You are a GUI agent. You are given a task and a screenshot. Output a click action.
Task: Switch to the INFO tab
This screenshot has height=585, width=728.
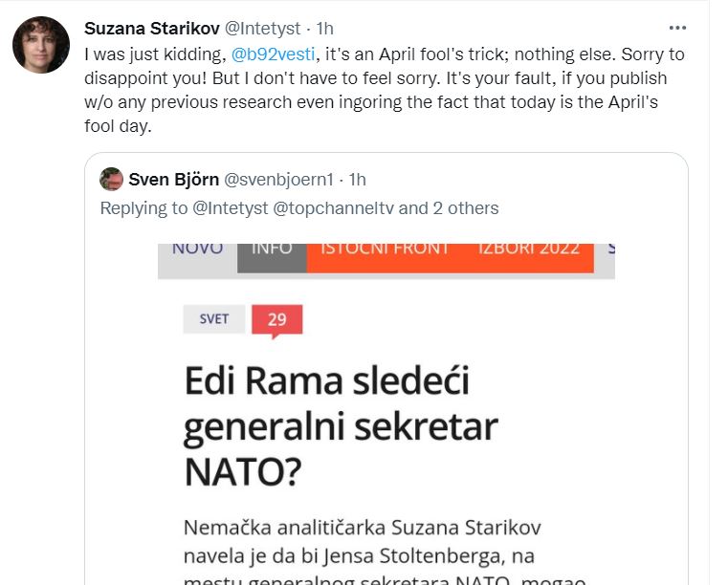(272, 250)
